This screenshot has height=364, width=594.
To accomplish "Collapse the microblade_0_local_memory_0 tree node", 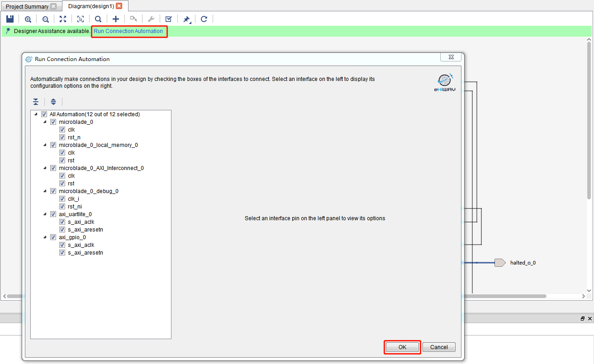I will 45,145.
